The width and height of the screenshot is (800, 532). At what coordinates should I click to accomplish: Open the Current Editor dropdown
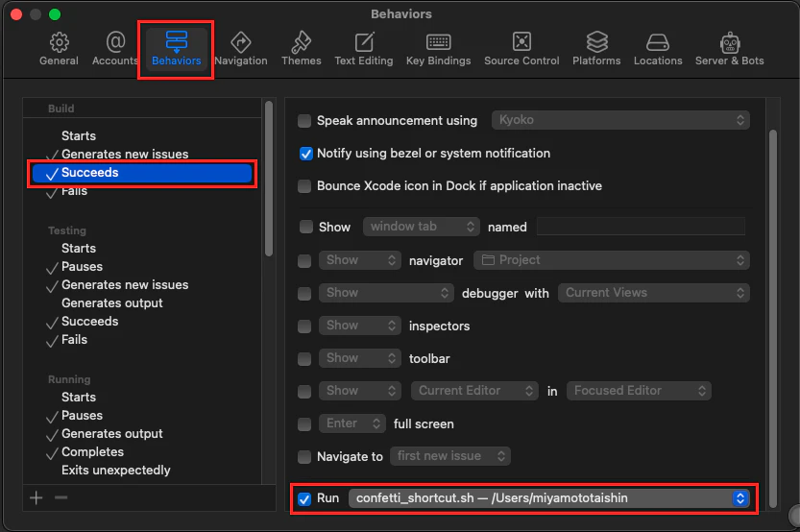click(x=474, y=391)
